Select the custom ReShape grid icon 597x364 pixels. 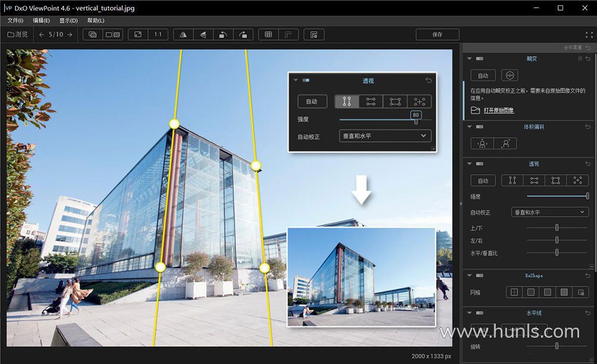(581, 292)
